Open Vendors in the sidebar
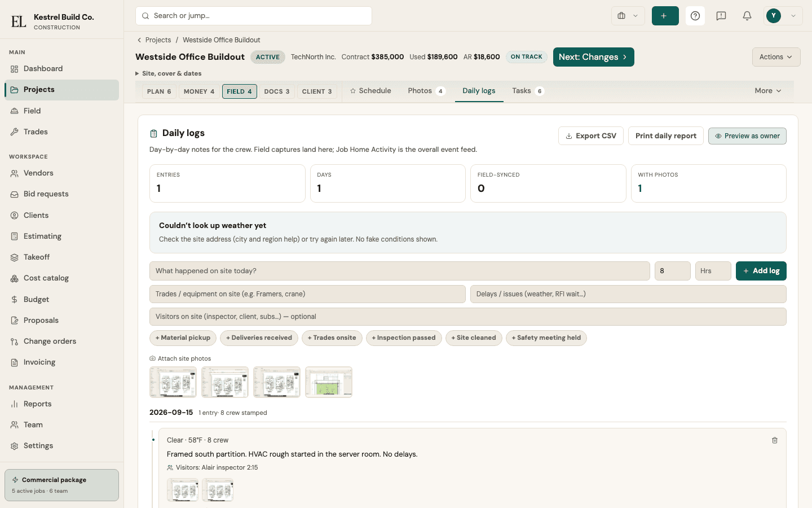This screenshot has height=508, width=812. pyautogui.click(x=61, y=173)
